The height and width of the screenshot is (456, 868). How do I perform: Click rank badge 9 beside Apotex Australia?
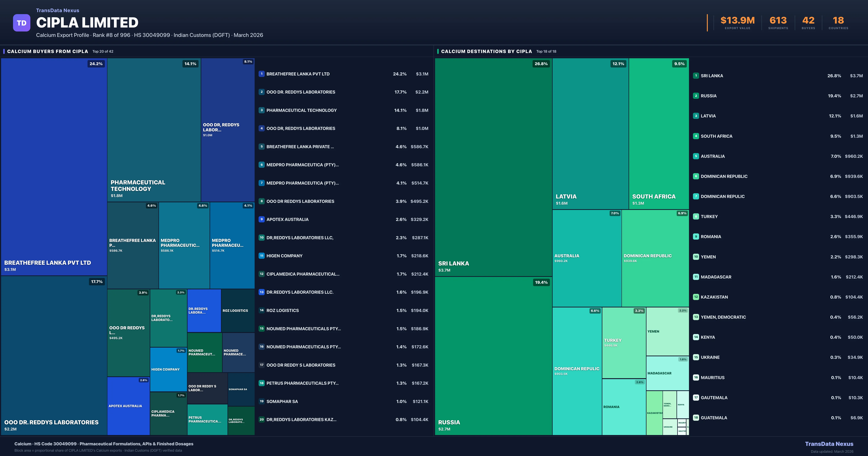pyautogui.click(x=261, y=219)
